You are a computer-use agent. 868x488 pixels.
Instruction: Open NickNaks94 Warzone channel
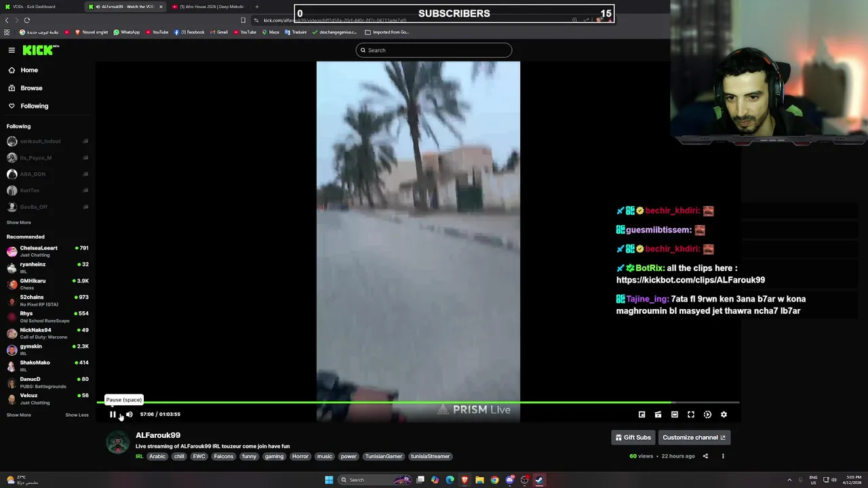(x=47, y=333)
